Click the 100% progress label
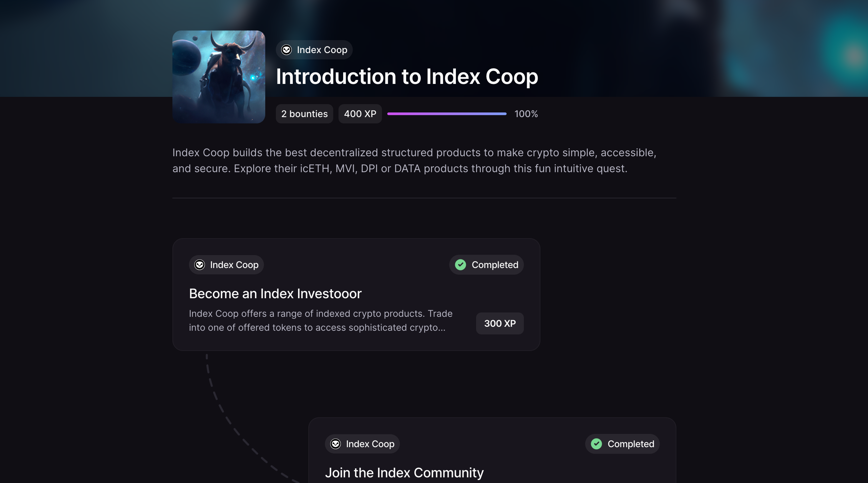The height and width of the screenshot is (483, 868). [x=526, y=114]
